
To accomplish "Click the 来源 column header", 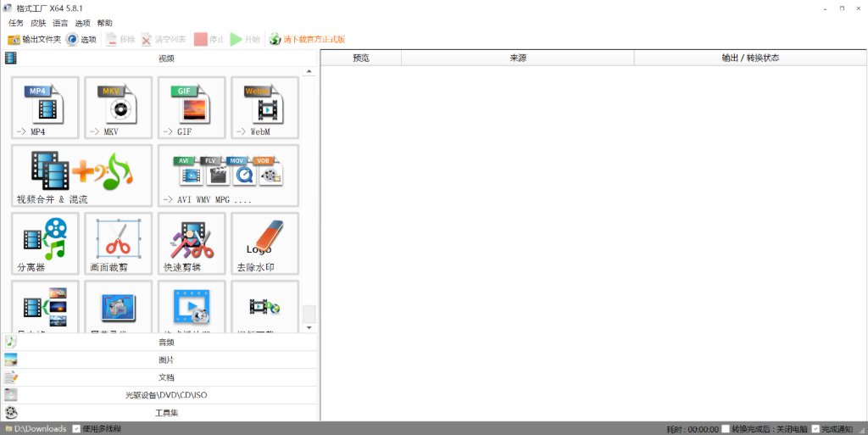I will [x=518, y=58].
